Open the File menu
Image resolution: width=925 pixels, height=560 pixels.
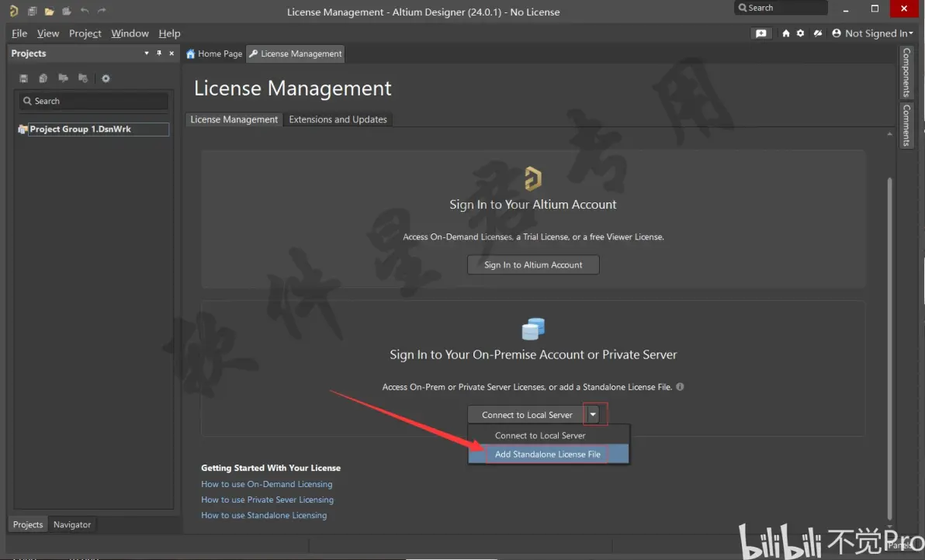(x=19, y=33)
